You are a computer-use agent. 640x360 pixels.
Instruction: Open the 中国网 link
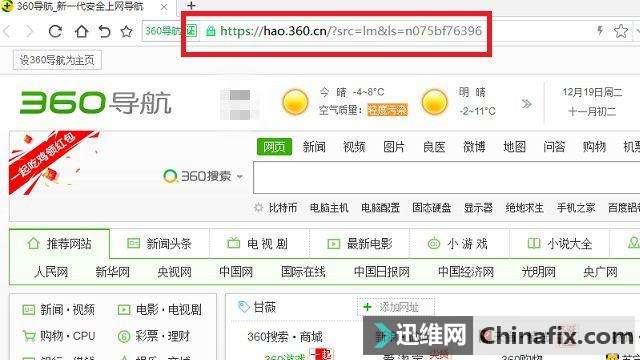tap(236, 271)
